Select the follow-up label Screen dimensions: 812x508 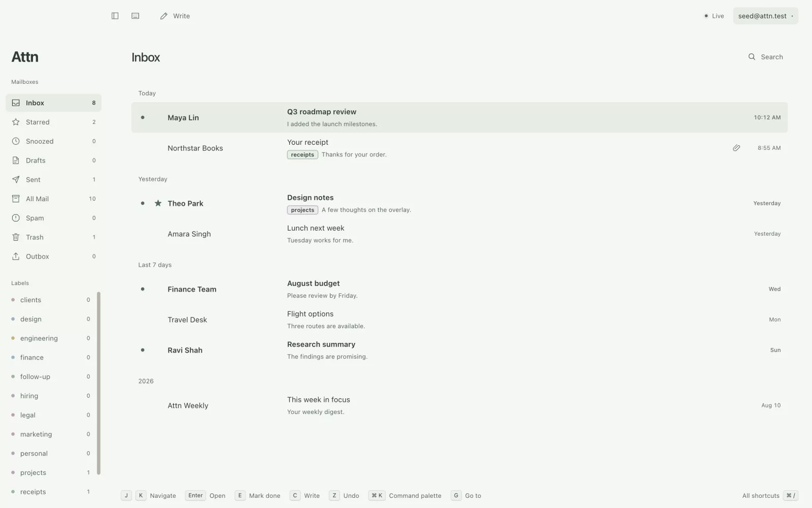coord(51,377)
